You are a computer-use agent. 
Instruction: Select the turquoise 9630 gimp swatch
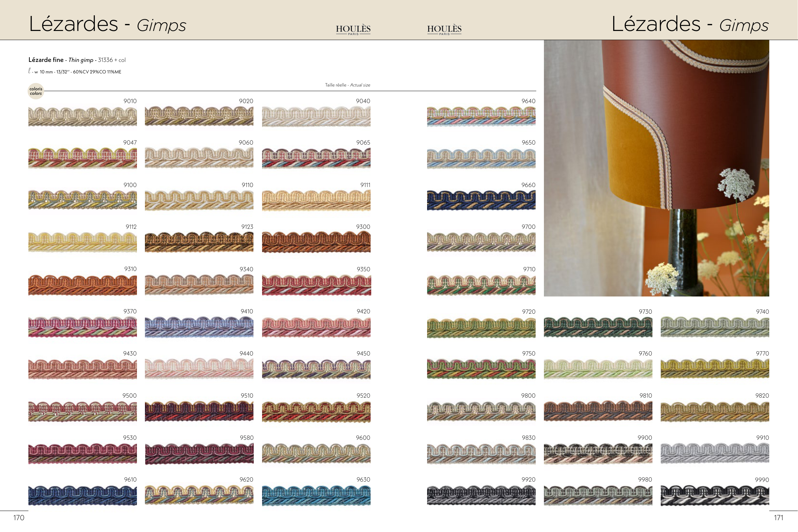316,495
